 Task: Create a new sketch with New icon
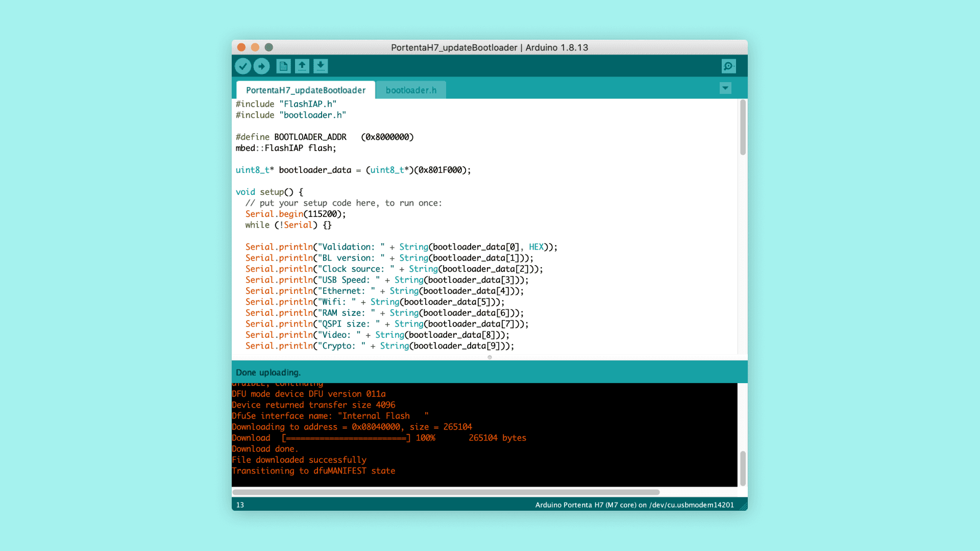point(283,66)
